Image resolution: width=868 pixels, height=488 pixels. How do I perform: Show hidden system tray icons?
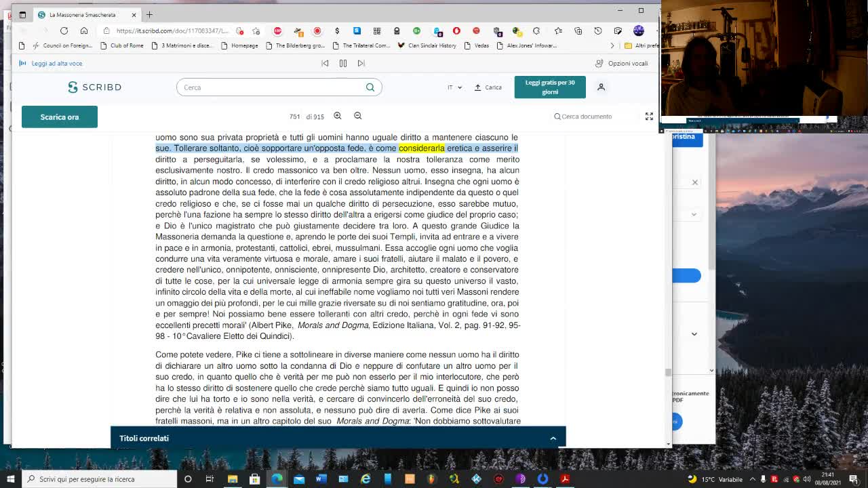click(x=752, y=479)
